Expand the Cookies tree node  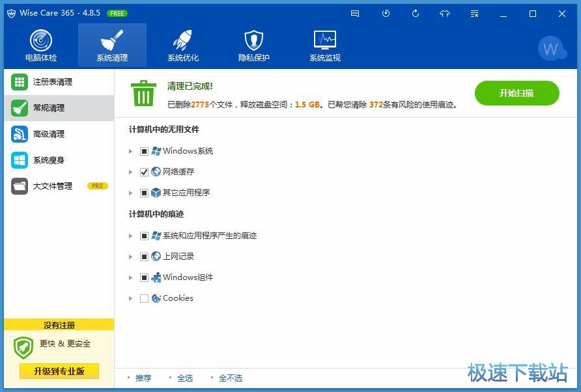pyautogui.click(x=130, y=298)
